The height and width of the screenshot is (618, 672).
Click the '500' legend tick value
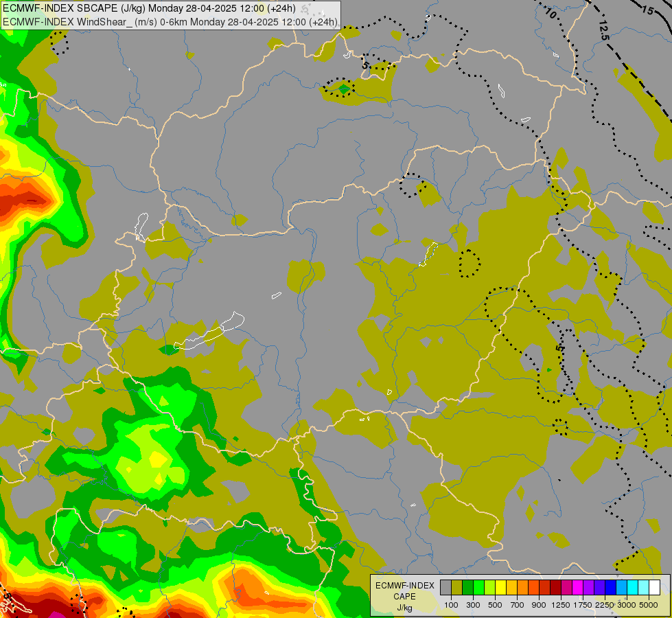(x=495, y=605)
